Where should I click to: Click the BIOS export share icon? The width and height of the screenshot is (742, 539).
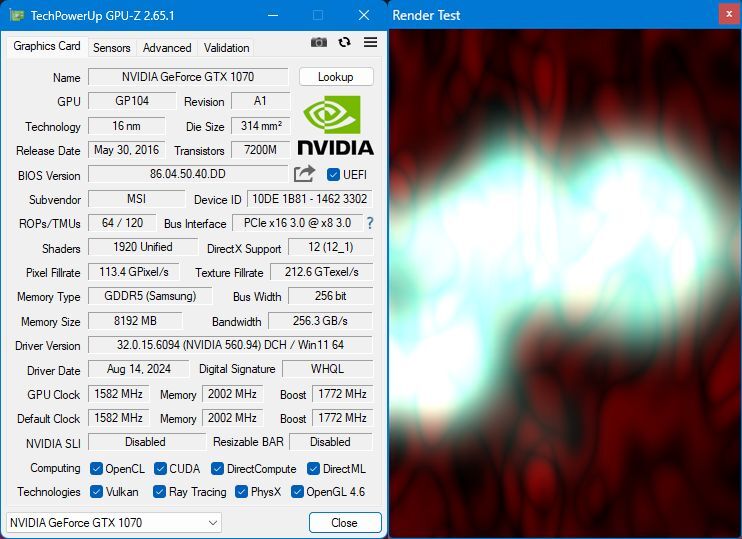[x=304, y=174]
